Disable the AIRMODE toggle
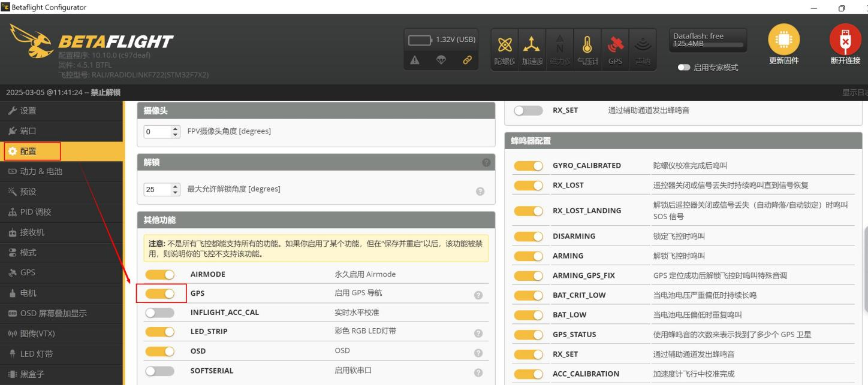The width and height of the screenshot is (868, 385). [159, 275]
